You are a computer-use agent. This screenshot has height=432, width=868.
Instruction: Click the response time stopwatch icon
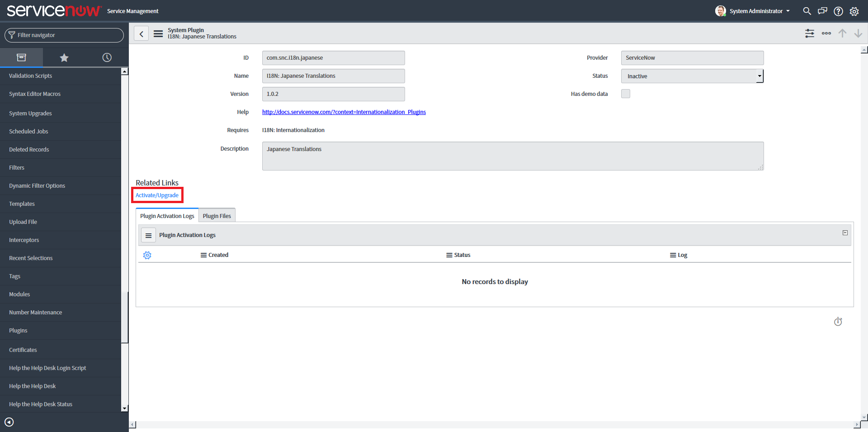coord(838,322)
